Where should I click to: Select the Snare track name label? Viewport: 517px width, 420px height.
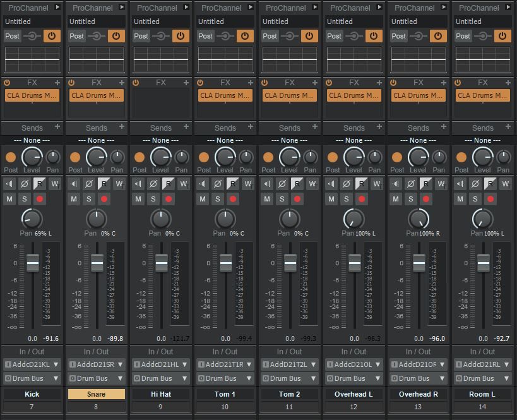tap(97, 394)
